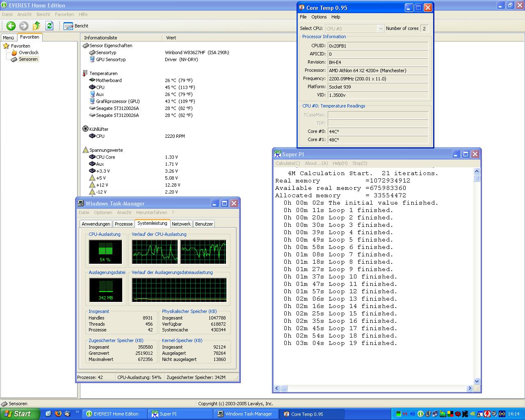The width and height of the screenshot is (525, 420).
Task: Click the first Seagate ST3120026A drive icon
Action: [92, 108]
